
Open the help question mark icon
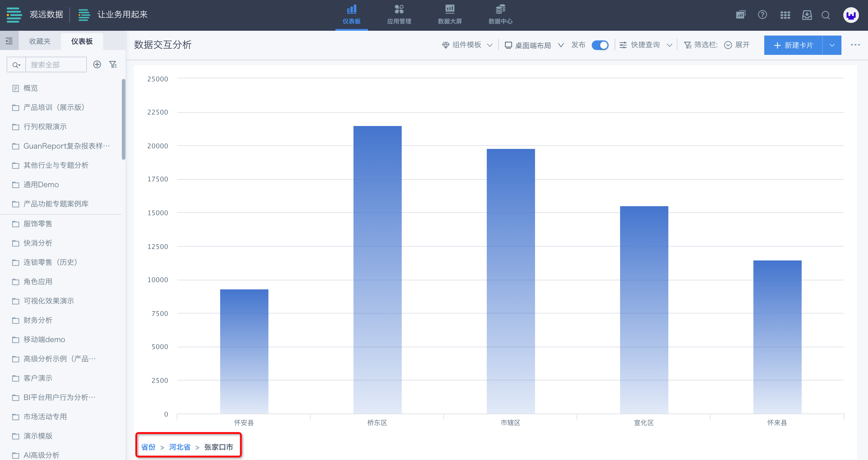tap(762, 15)
